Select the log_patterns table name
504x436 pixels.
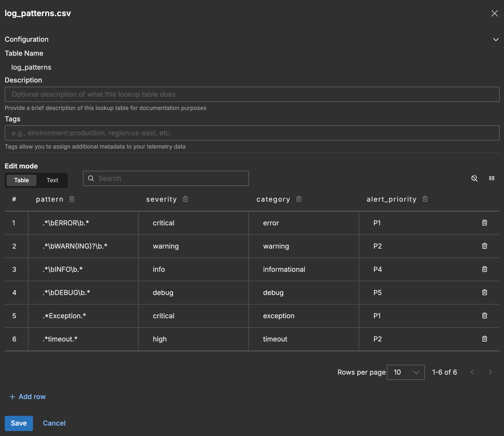pyautogui.click(x=31, y=67)
